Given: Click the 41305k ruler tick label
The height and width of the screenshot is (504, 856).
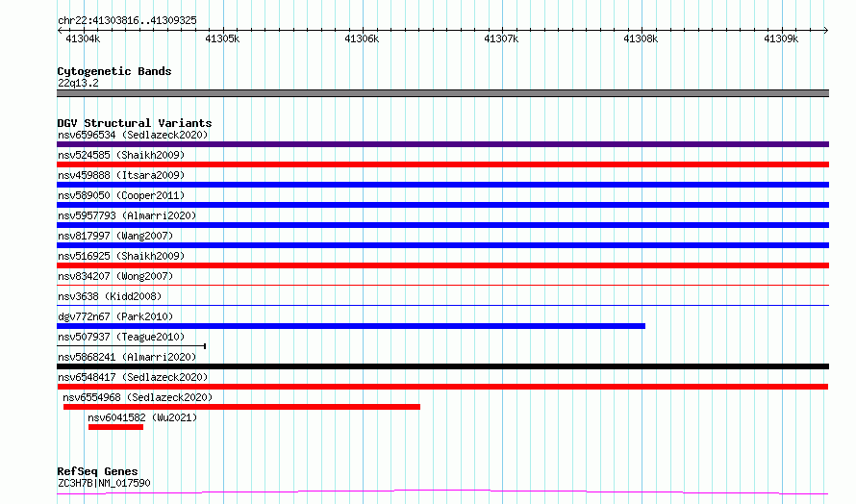Looking at the screenshot, I should point(222,38).
